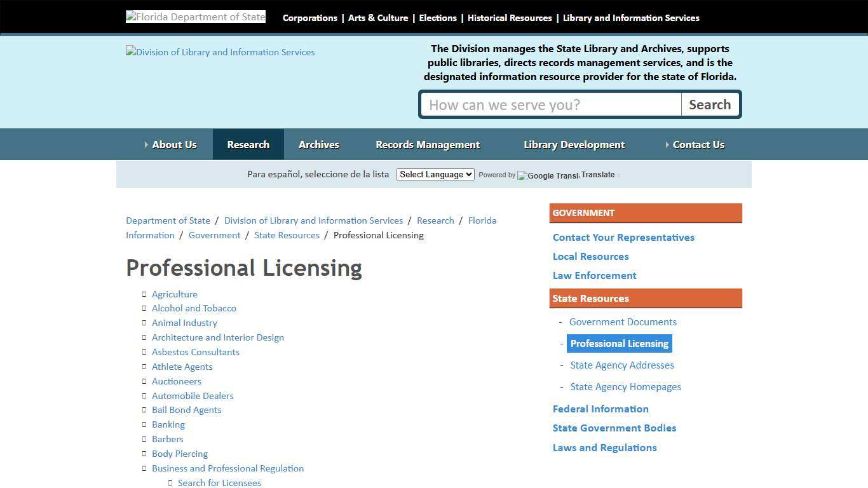Open the Agriculture licensing link

[175, 294]
